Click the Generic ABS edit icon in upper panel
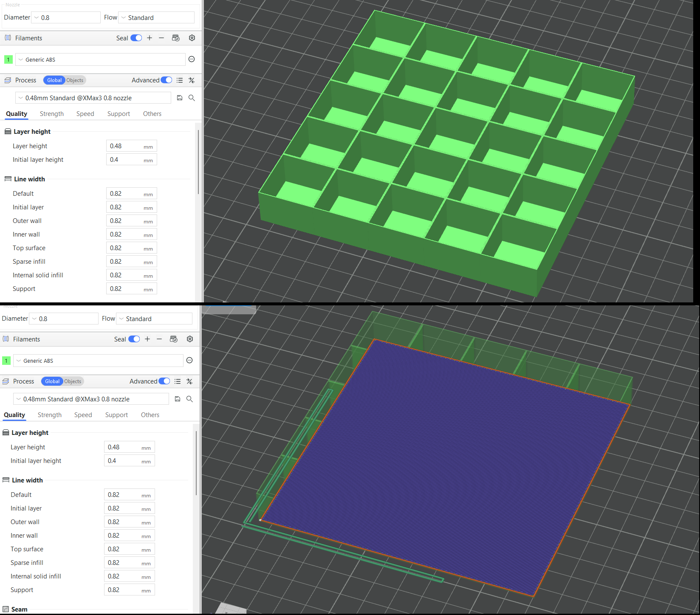The height and width of the screenshot is (615, 700). [x=192, y=59]
